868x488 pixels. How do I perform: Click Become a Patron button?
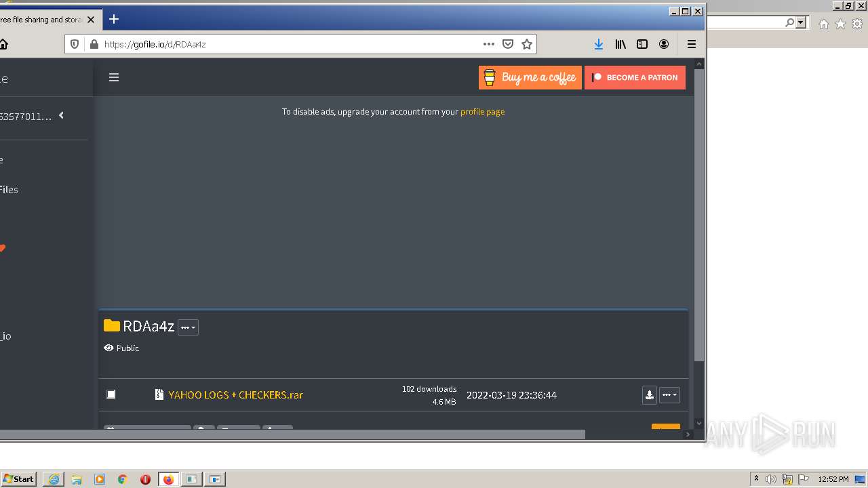[635, 77]
